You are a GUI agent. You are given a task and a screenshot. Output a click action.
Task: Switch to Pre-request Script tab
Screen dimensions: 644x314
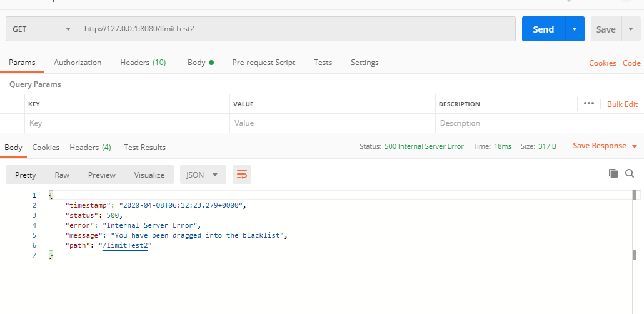point(263,63)
